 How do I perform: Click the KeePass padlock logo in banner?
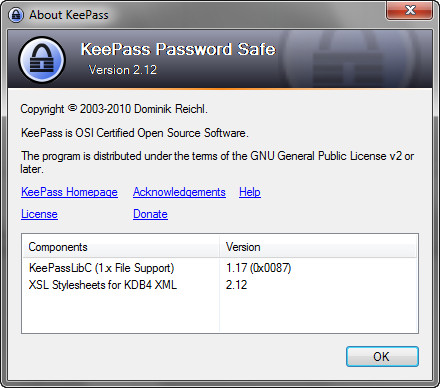pos(42,60)
